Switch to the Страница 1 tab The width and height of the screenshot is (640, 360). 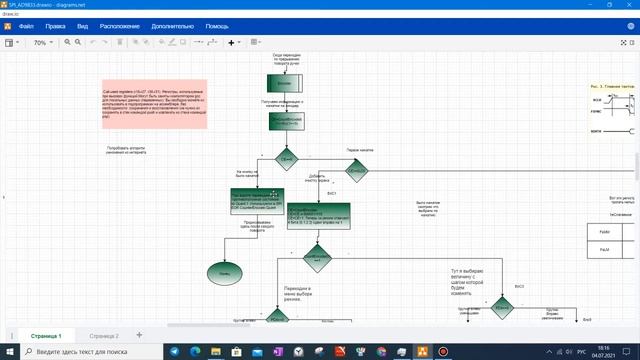(46, 336)
